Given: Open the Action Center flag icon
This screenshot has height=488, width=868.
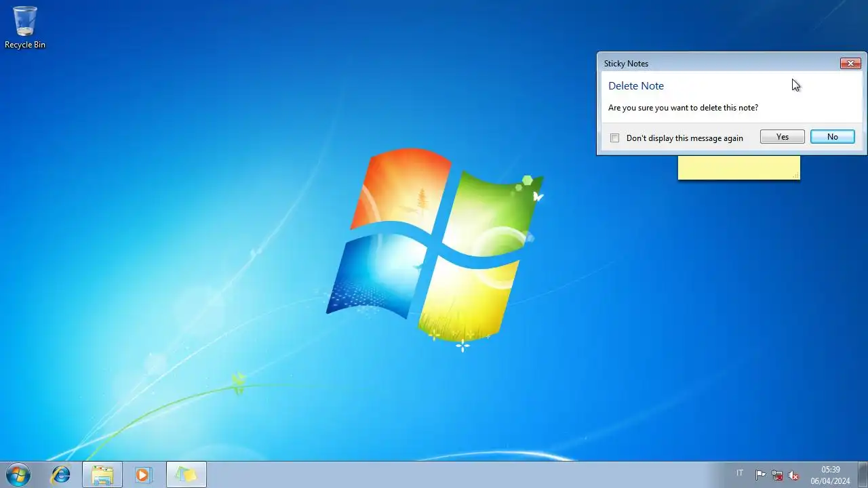Looking at the screenshot, I should pyautogui.click(x=761, y=475).
